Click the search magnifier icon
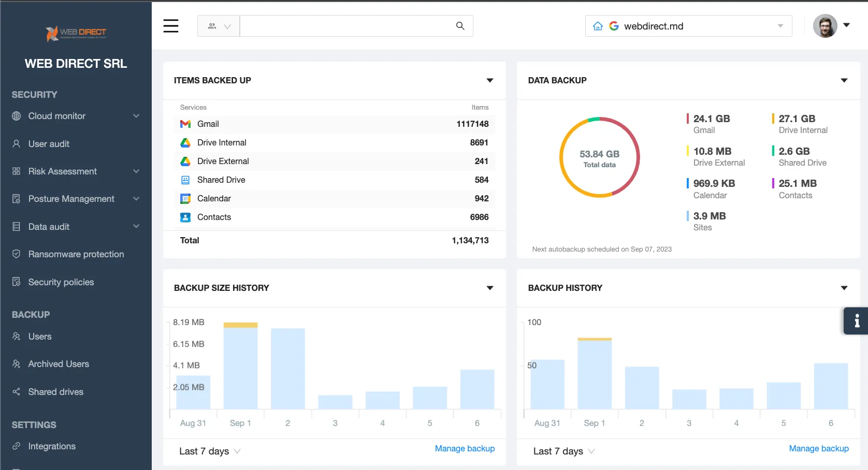 click(x=460, y=26)
